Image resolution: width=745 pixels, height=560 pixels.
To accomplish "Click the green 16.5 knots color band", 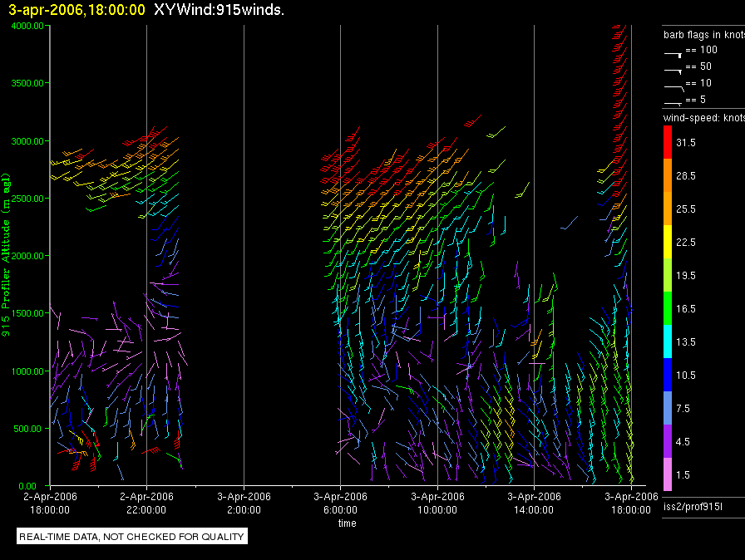I will [x=668, y=308].
